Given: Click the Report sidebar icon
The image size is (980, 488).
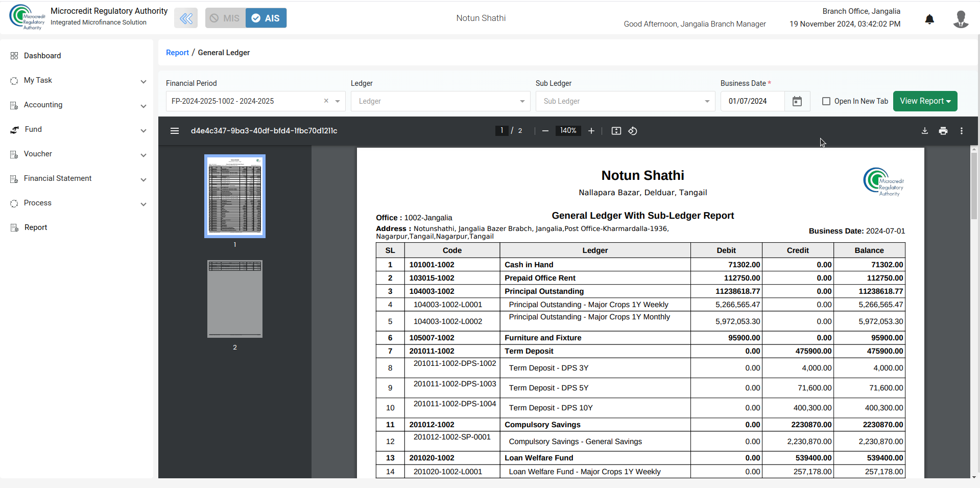Looking at the screenshot, I should coord(14,228).
